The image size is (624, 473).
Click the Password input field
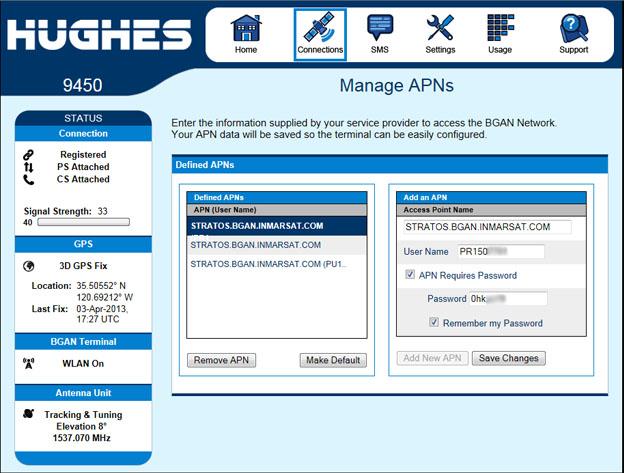click(508, 299)
